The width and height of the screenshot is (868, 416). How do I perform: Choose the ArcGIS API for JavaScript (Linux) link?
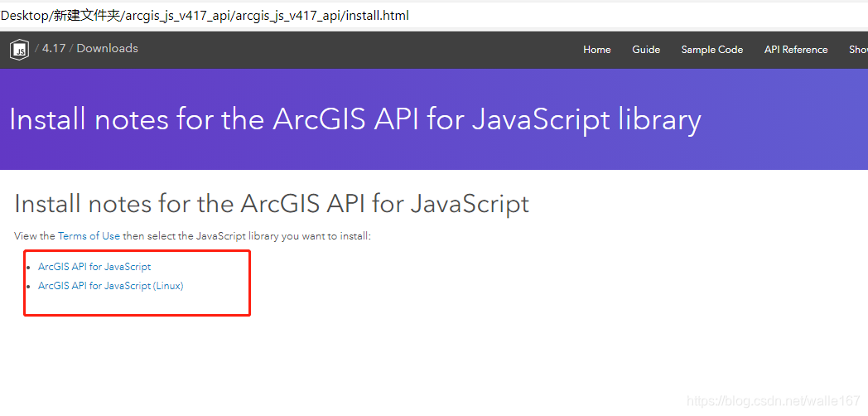[x=110, y=286]
